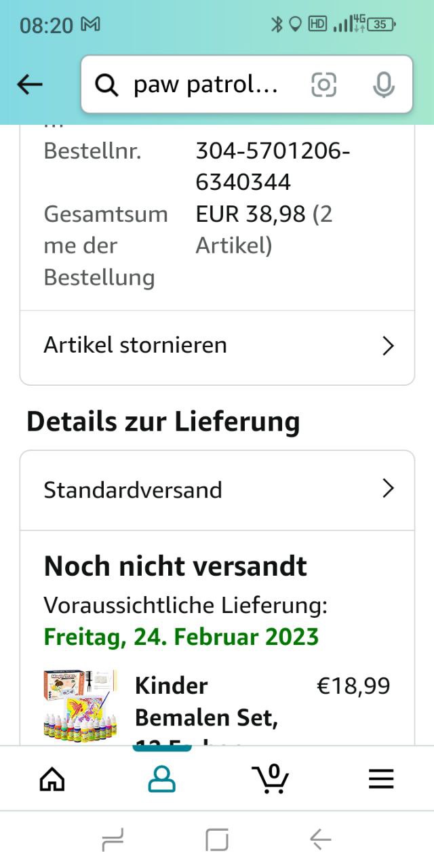Viewport: 434px width, 868px height.
Task: Tap the search magnifier icon
Action: pyautogui.click(x=106, y=85)
